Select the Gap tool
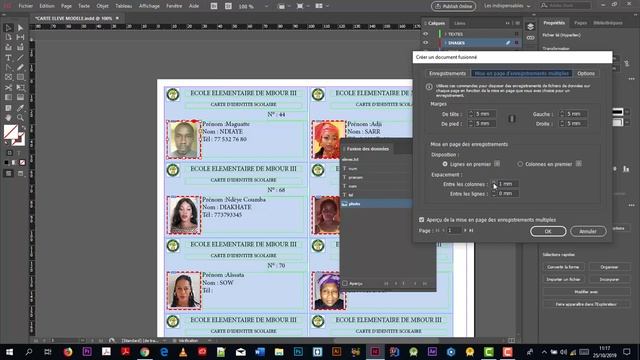Viewport: 640px width, 360px height. click(x=20, y=37)
